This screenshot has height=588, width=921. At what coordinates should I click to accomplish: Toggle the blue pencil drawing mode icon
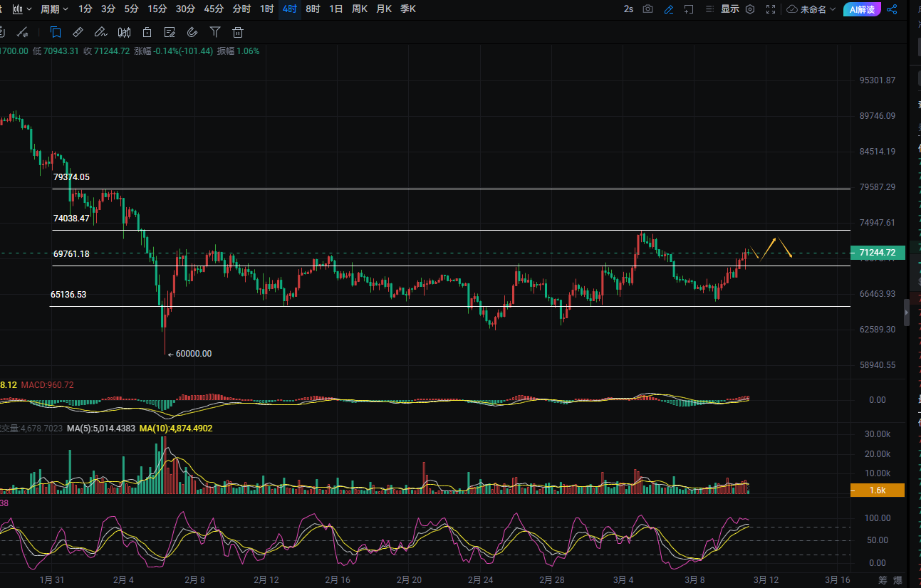coord(668,9)
